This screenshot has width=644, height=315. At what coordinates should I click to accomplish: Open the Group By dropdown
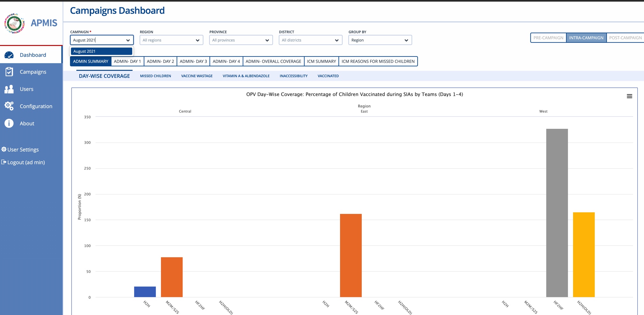point(380,40)
